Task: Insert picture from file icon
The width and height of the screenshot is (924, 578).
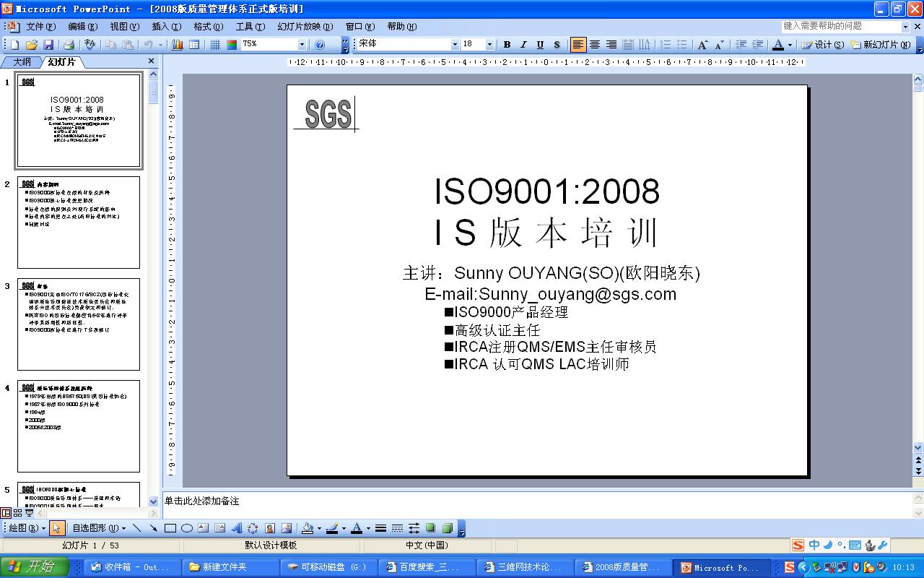Action: 287,528
